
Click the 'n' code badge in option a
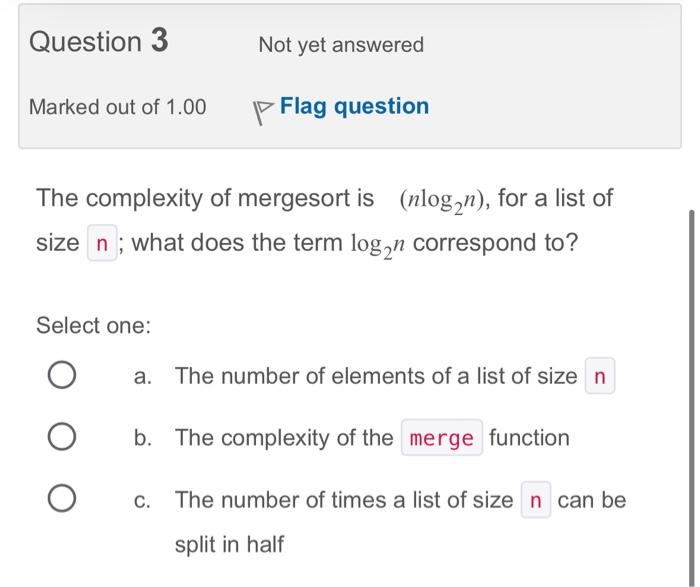(x=600, y=376)
